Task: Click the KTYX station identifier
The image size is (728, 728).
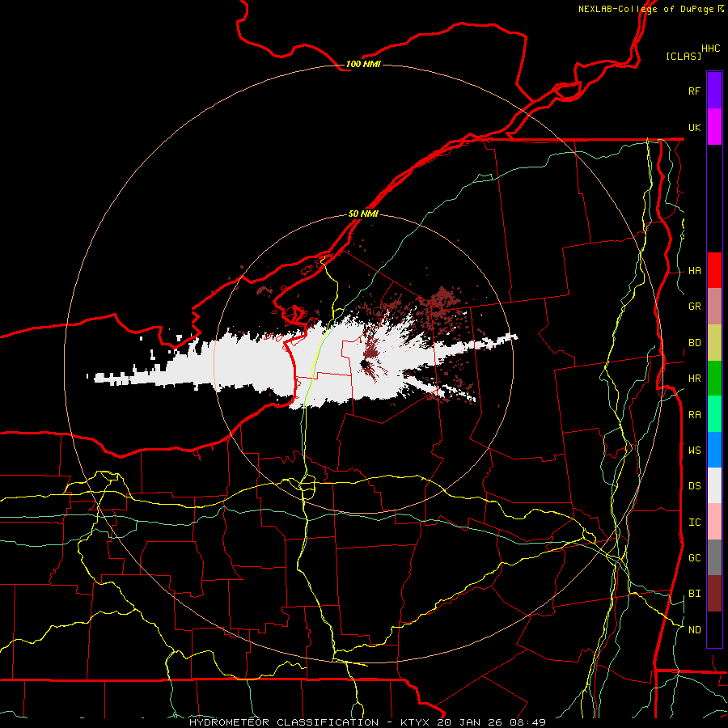Action: click(416, 722)
